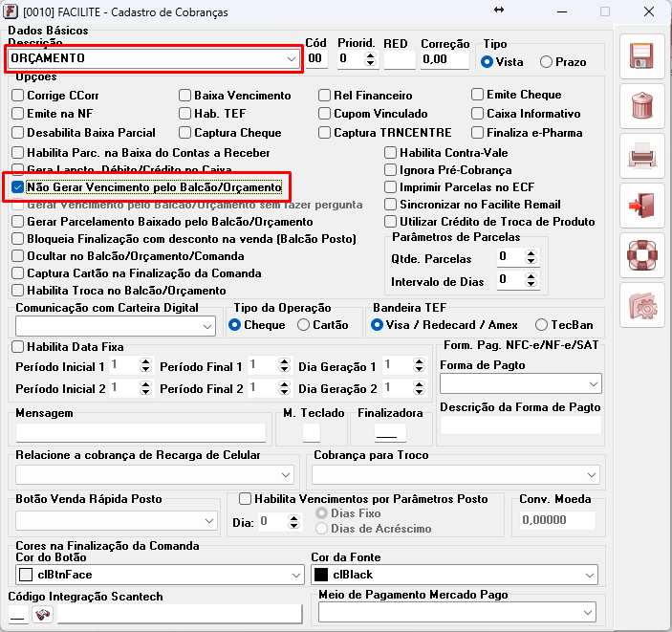672x632 pixels.
Task: Toggle Captura TRNCENTRE checkbox
Action: (324, 133)
